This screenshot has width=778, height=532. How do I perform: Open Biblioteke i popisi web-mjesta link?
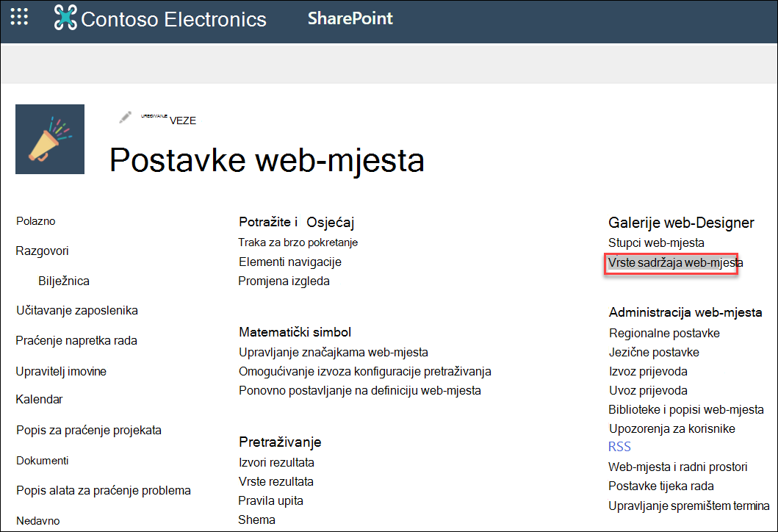pyautogui.click(x=686, y=409)
